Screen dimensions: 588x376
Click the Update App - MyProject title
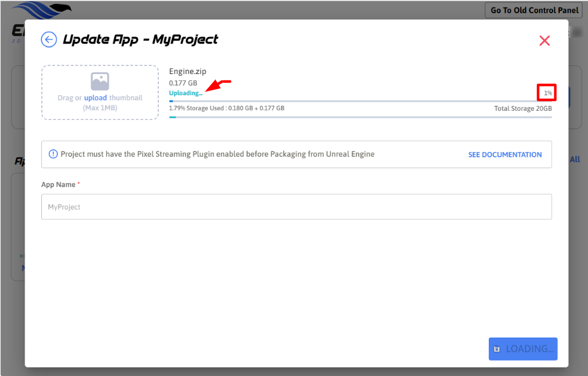(x=140, y=40)
